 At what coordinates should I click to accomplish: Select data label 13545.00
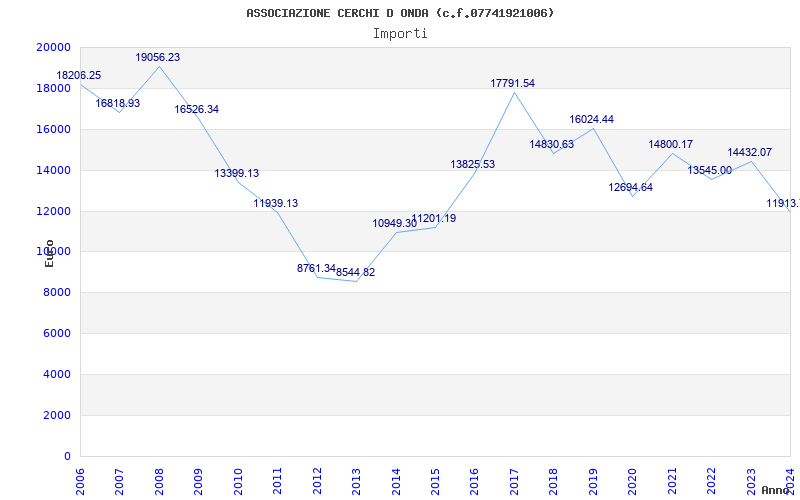click(710, 171)
